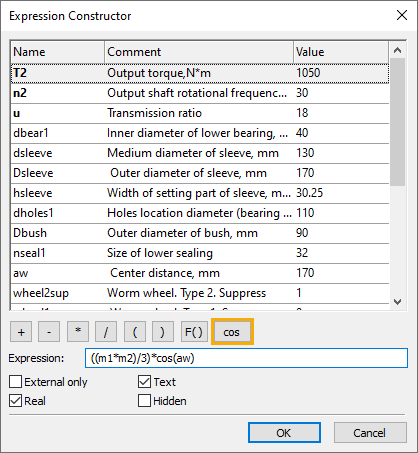418x453 pixels.
Task: Sort by the Comment column header
Action: click(199, 52)
